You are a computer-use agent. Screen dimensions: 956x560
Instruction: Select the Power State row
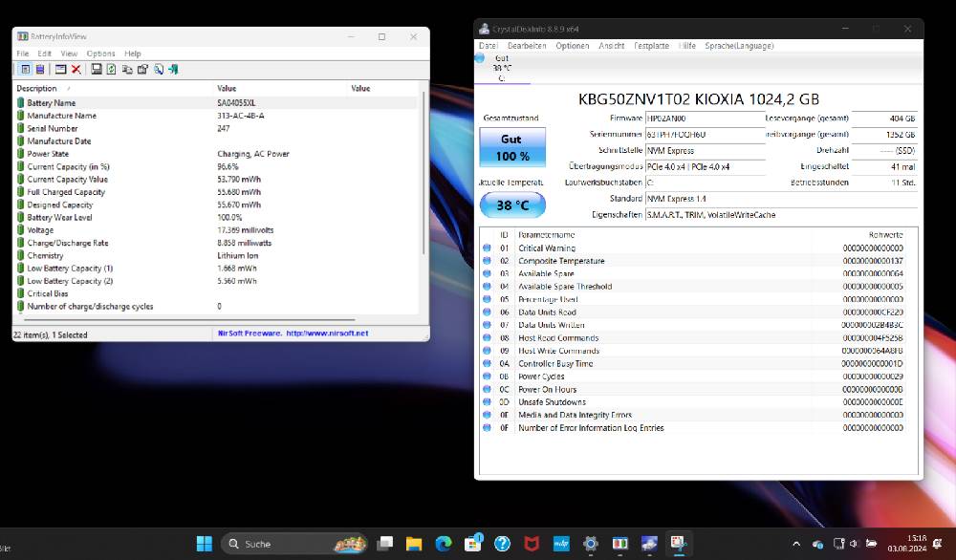pyautogui.click(x=216, y=154)
